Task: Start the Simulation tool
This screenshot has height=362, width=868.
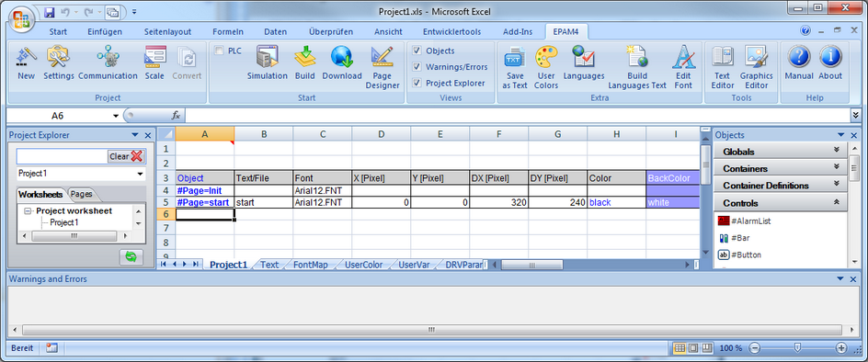Action: click(x=267, y=57)
